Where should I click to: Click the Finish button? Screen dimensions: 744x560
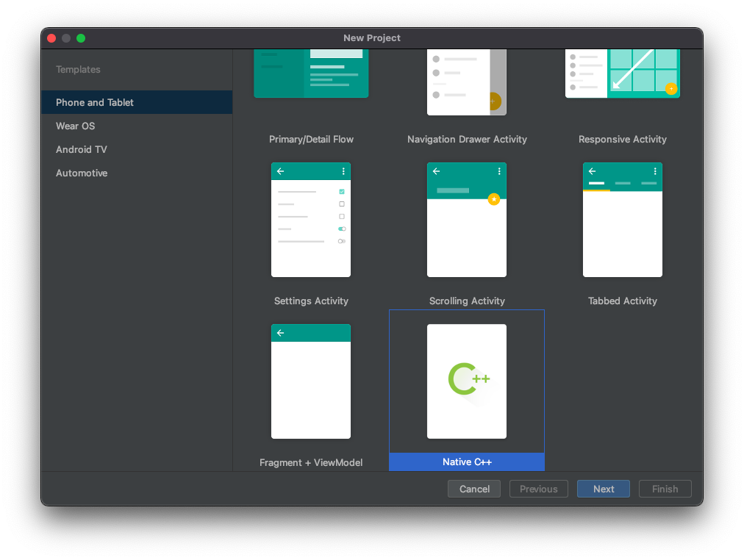tap(665, 489)
